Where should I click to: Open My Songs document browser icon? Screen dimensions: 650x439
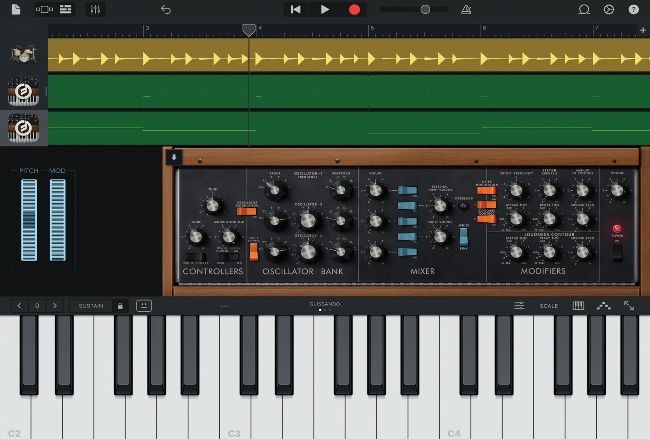(16, 9)
